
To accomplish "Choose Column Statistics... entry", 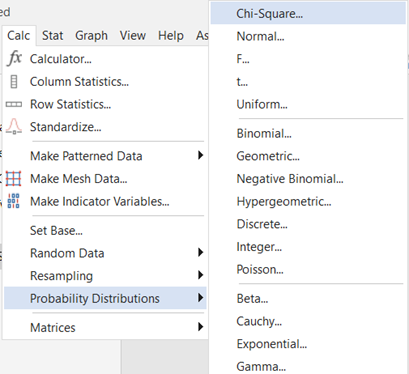I will coord(105,82).
